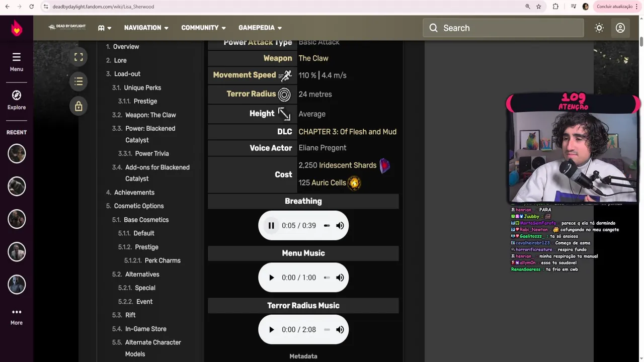Click the Movement Speed running icon
Image resolution: width=644 pixels, height=362 pixels.
285,75
